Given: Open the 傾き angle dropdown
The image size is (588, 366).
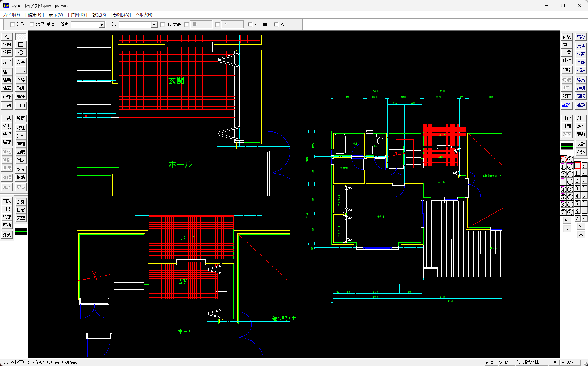Looking at the screenshot, I should point(102,25).
